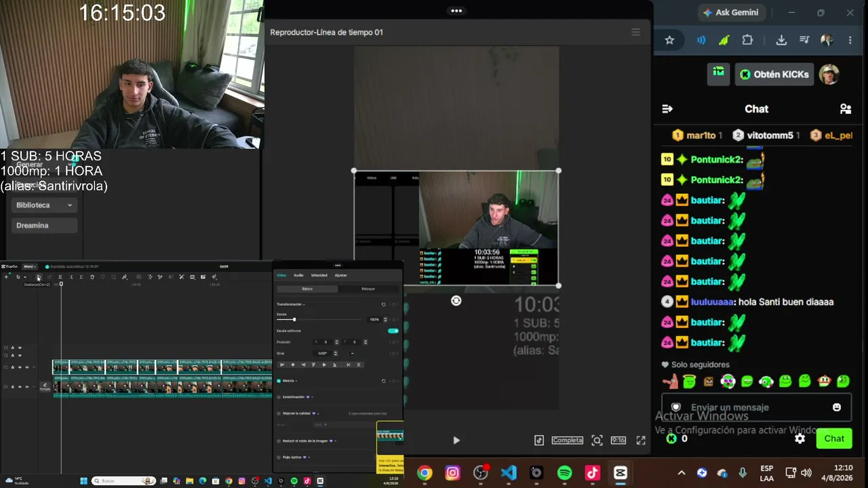Viewport: 868px width, 488px height.
Task: Click the rotate handle below the selected clip
Action: coord(456,300)
